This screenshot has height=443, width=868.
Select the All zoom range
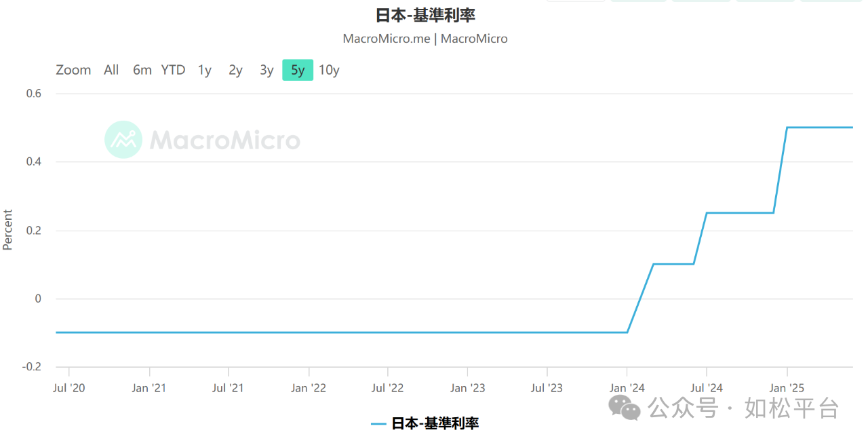(111, 70)
